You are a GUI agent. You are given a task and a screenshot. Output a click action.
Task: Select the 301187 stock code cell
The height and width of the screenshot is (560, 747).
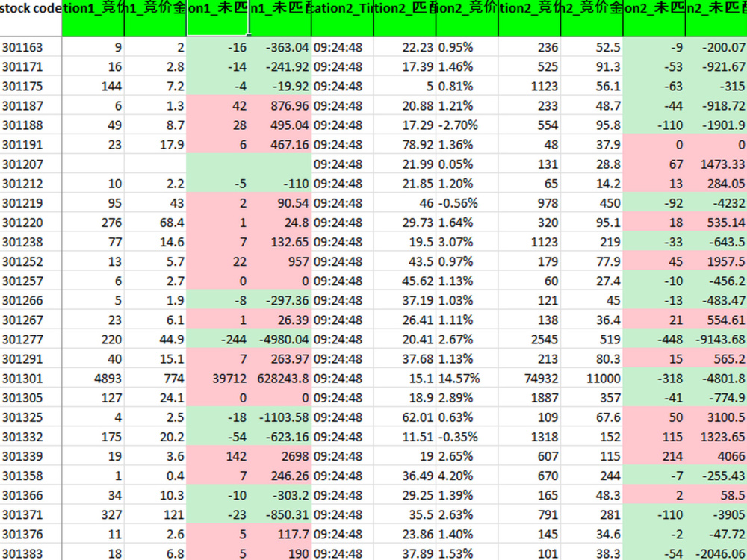tap(31, 106)
